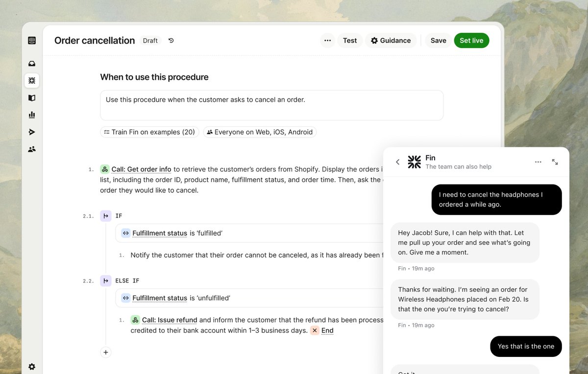The height and width of the screenshot is (374, 588).
Task: Set the procedure live
Action: coord(471,41)
